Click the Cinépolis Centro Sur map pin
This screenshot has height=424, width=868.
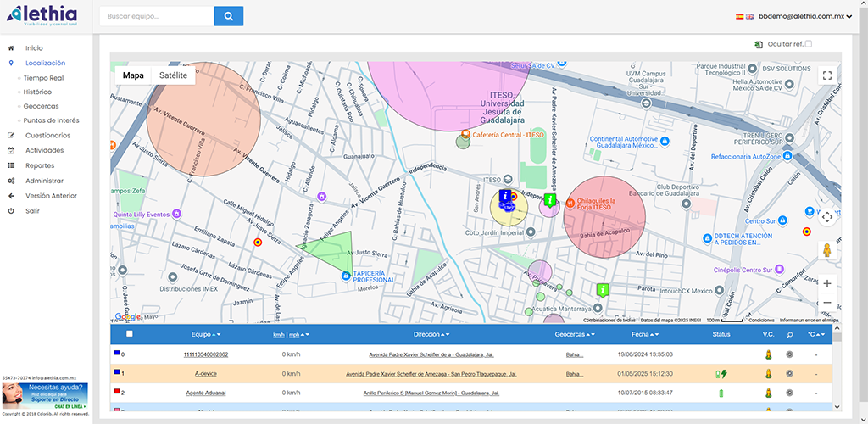click(780, 270)
